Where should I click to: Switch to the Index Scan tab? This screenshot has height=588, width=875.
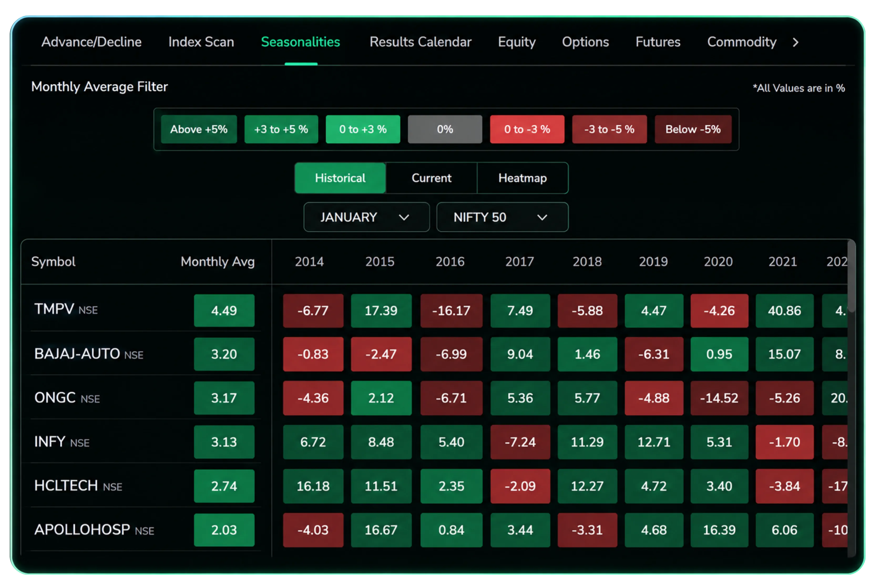pos(201,42)
